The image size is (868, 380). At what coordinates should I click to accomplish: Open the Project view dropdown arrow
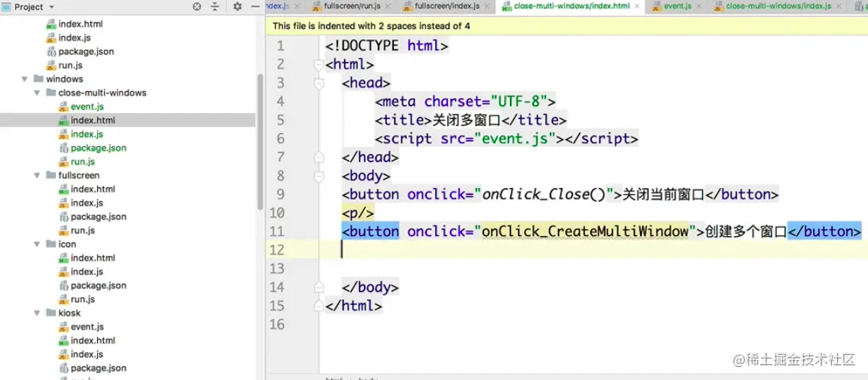52,7
